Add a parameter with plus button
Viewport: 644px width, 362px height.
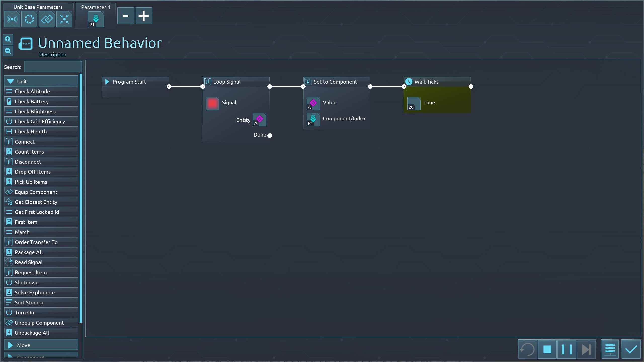(x=144, y=16)
